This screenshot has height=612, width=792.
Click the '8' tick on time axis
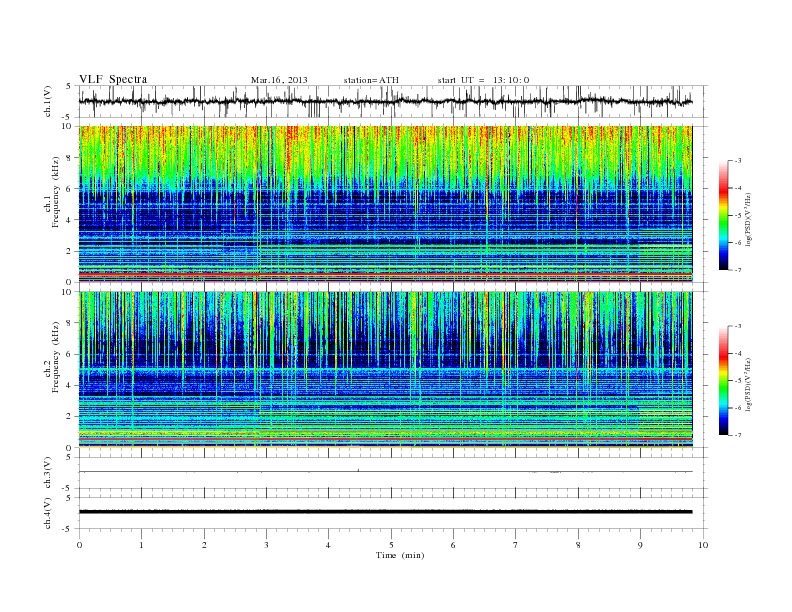578,545
